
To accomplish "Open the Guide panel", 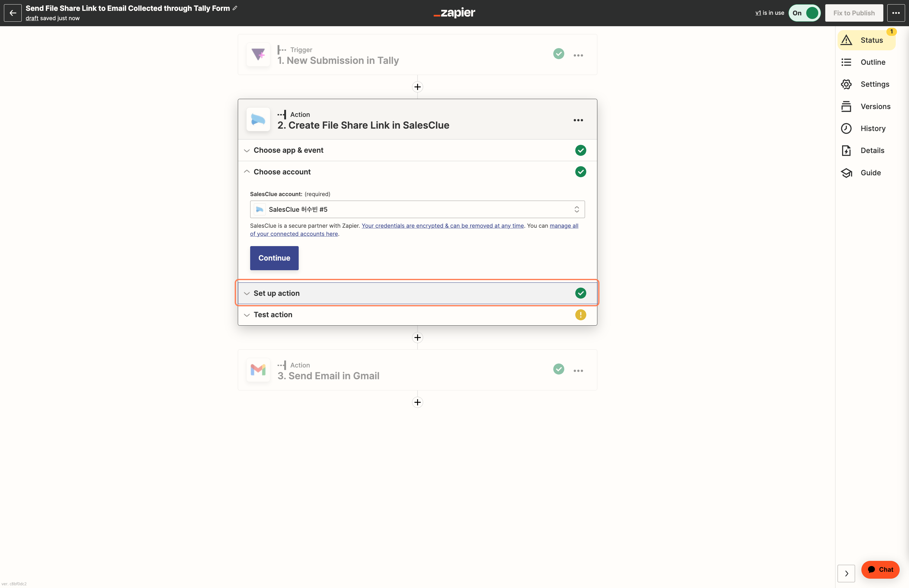I will (x=867, y=173).
